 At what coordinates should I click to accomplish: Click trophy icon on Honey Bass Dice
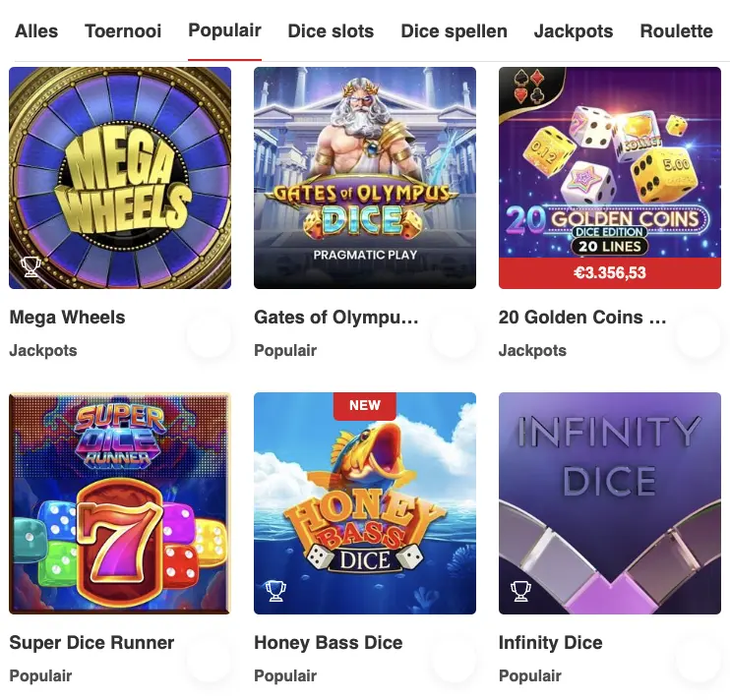click(275, 592)
